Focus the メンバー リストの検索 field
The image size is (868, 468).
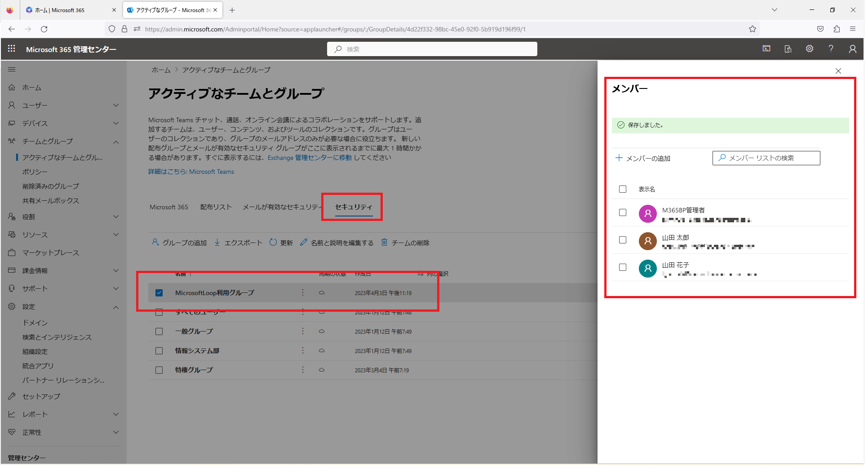(766, 158)
